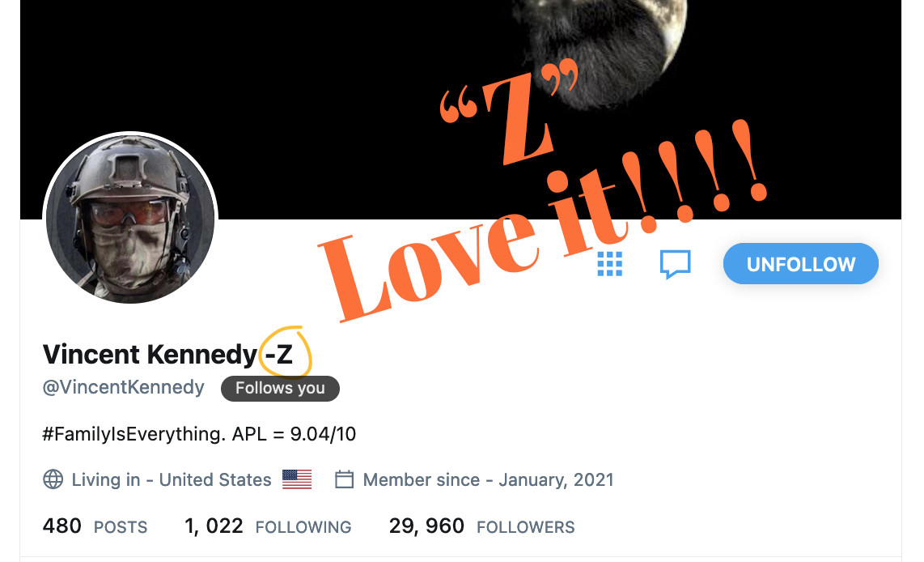Click the Follows you badge

point(280,388)
